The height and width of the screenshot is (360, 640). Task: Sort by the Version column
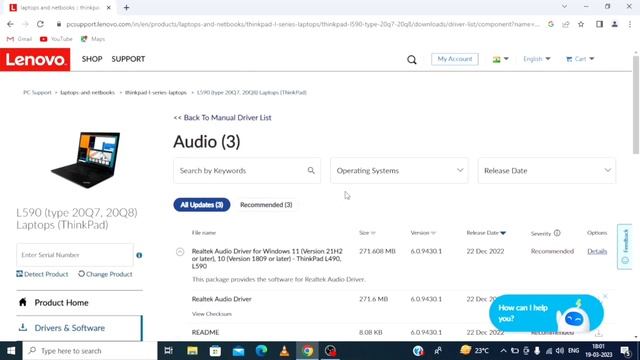pyautogui.click(x=423, y=233)
